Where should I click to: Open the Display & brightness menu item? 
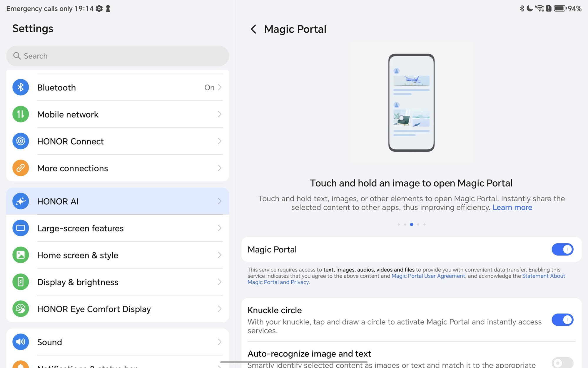tap(78, 282)
